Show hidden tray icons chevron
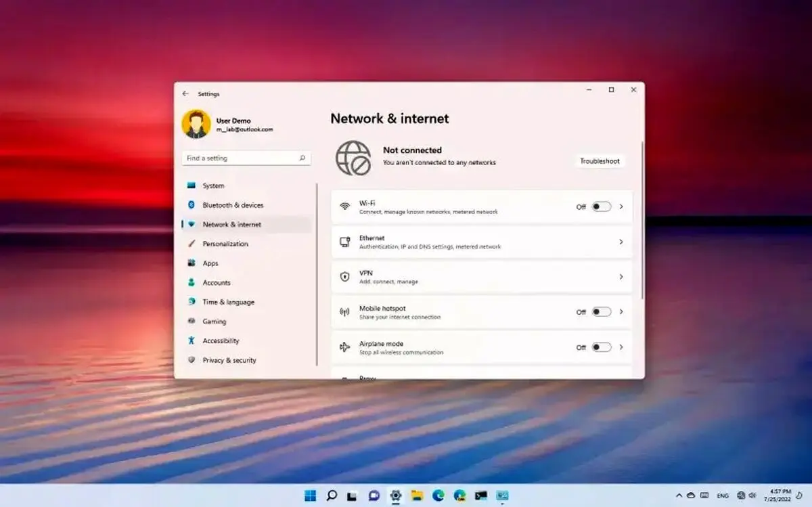The height and width of the screenshot is (507, 812). 679,495
